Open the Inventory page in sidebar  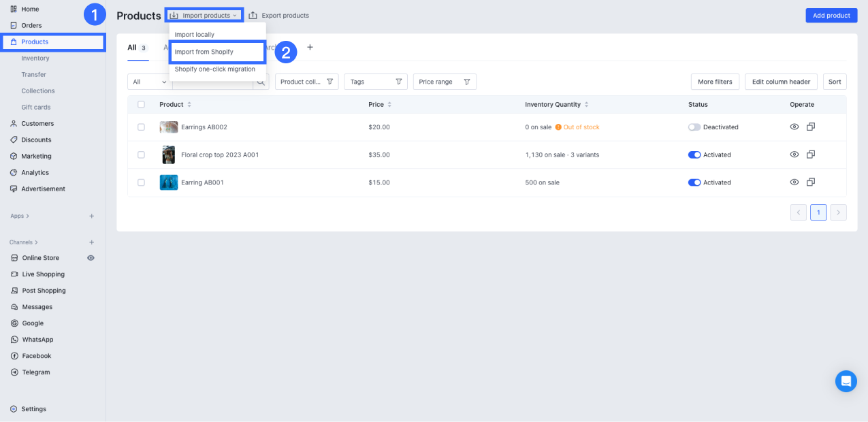(35, 59)
